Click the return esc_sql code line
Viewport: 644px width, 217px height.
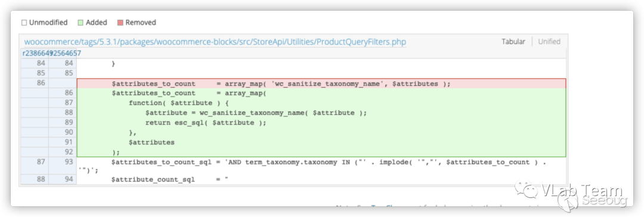(x=206, y=122)
